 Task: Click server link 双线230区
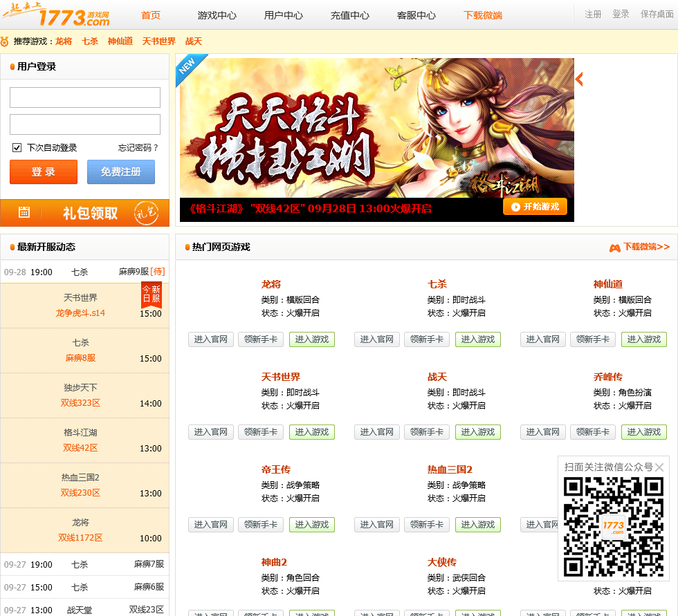pyautogui.click(x=80, y=493)
